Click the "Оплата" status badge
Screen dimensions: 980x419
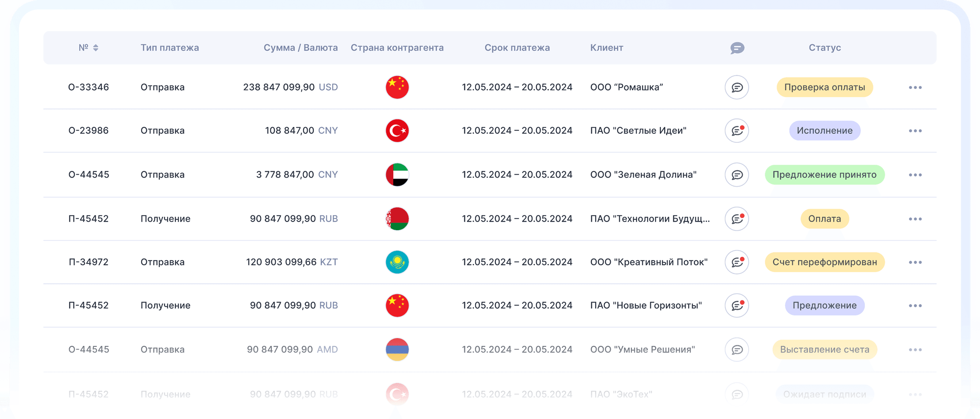pos(825,219)
